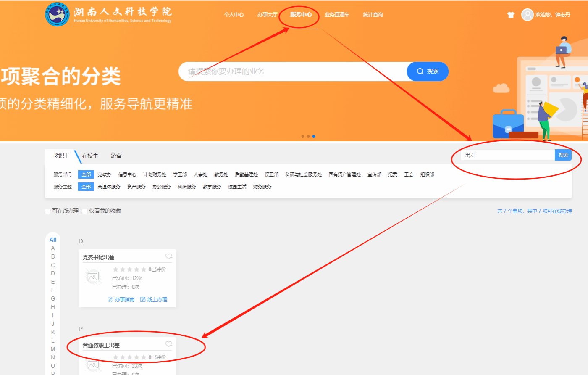The height and width of the screenshot is (375, 588).
Task: Switch to the 在校生 tab
Action: pyautogui.click(x=90, y=156)
